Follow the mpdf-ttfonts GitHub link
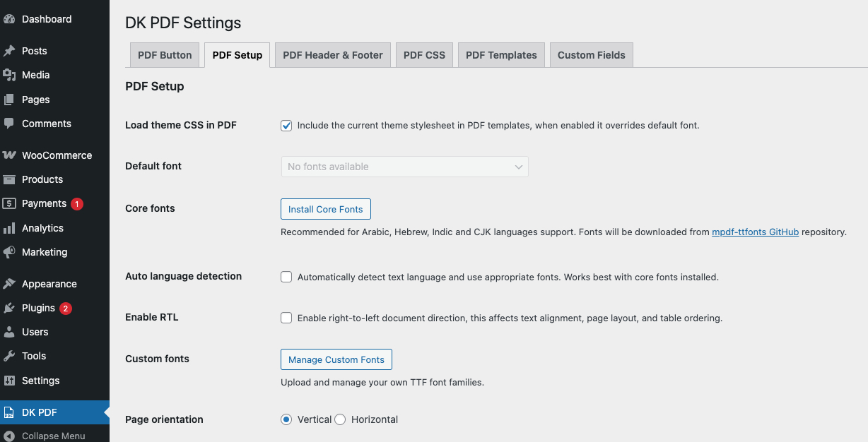 pos(755,232)
